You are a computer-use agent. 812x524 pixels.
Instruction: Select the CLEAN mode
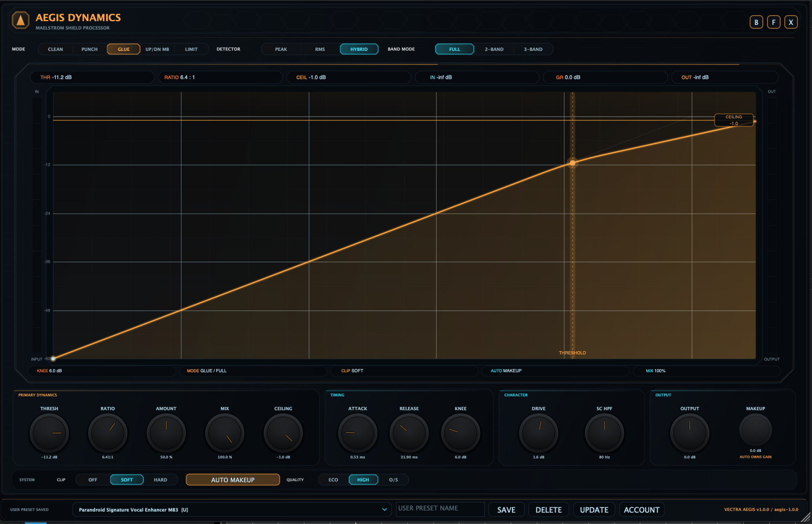pyautogui.click(x=55, y=49)
